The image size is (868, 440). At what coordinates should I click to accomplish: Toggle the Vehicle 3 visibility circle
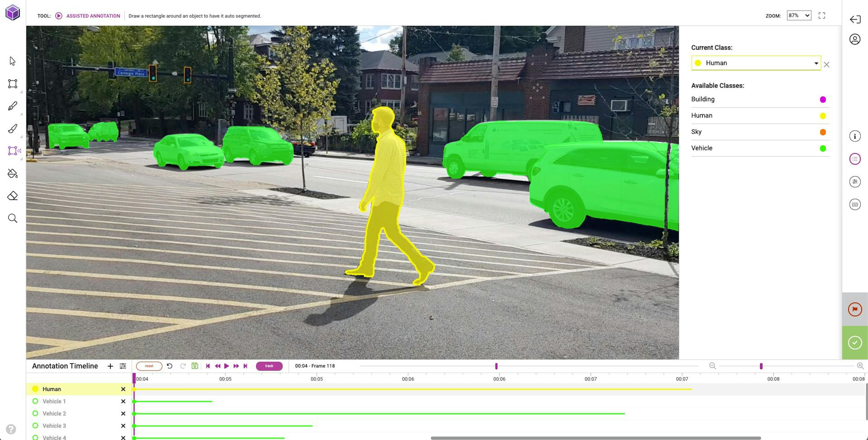point(35,426)
